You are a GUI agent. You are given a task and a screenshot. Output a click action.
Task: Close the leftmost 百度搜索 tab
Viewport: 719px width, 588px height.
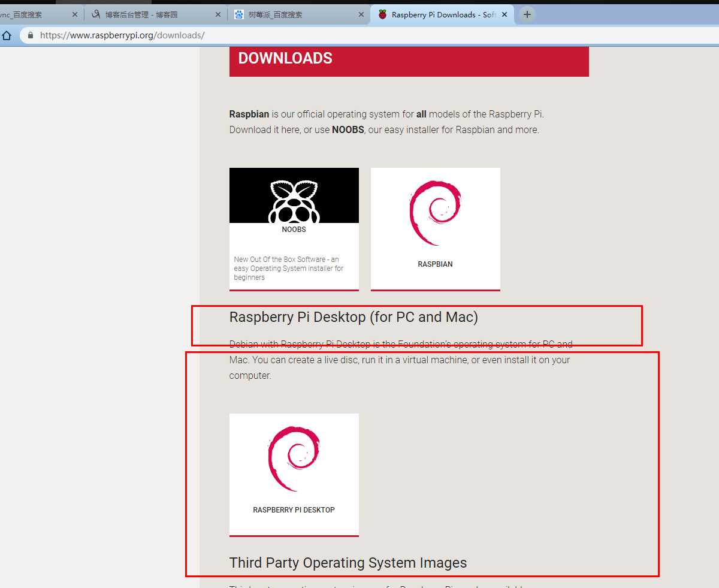click(75, 14)
